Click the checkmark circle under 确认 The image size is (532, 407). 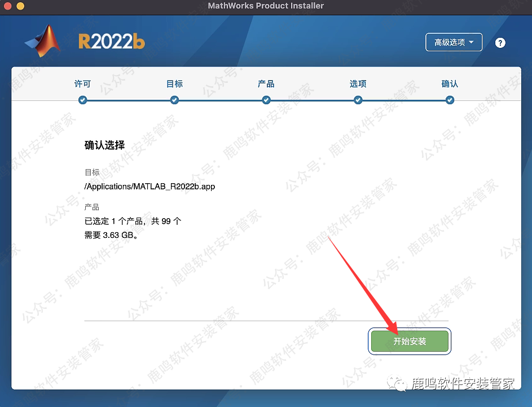(450, 100)
